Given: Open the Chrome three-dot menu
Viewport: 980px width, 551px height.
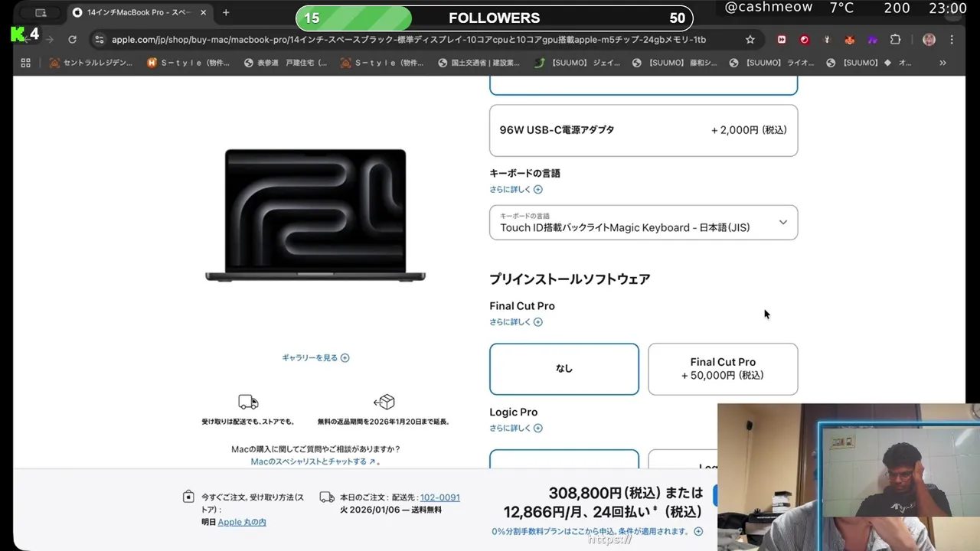Looking at the screenshot, I should pyautogui.click(x=952, y=40).
